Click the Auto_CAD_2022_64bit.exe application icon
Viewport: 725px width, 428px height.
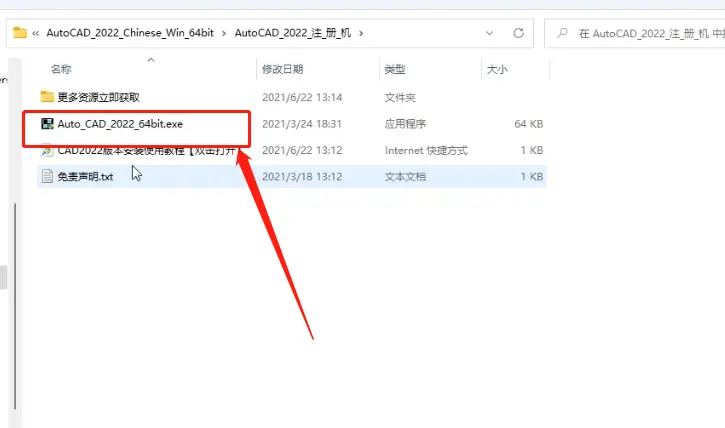(47, 123)
